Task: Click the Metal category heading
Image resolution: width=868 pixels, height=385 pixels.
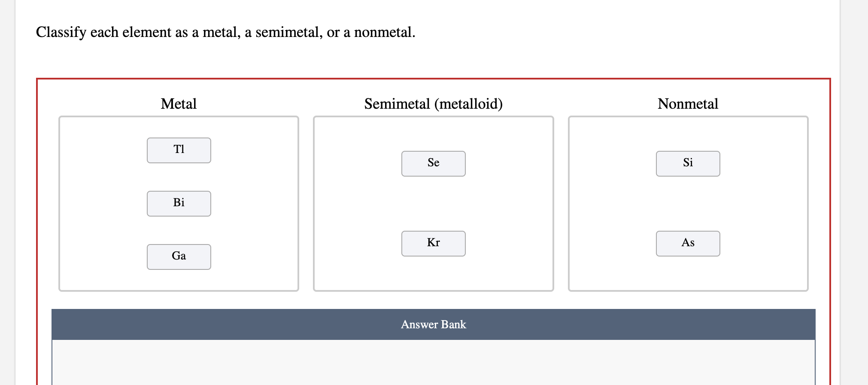Action: pyautogui.click(x=178, y=104)
